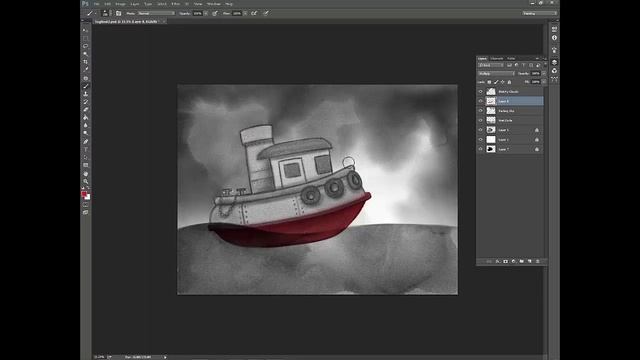Click the layer Opacity value field
Image resolution: width=640 pixels, height=360 pixels.
(x=536, y=73)
